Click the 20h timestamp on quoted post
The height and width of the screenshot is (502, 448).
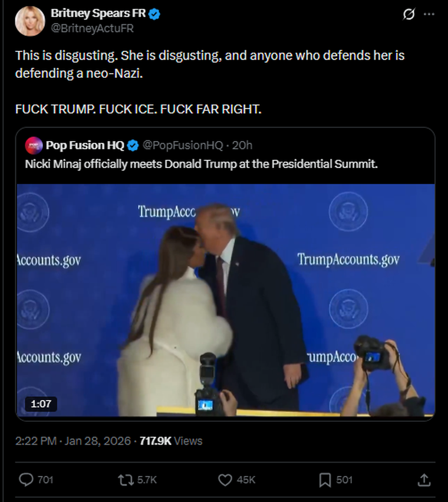tap(242, 145)
